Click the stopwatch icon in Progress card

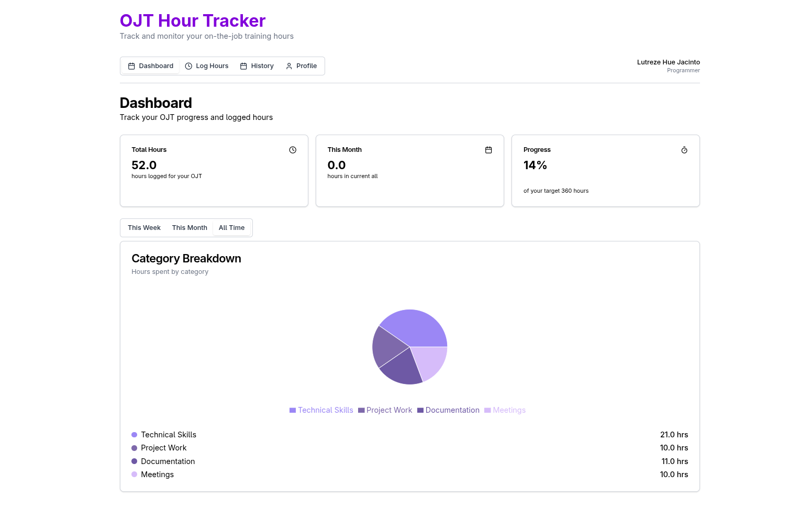coord(684,150)
